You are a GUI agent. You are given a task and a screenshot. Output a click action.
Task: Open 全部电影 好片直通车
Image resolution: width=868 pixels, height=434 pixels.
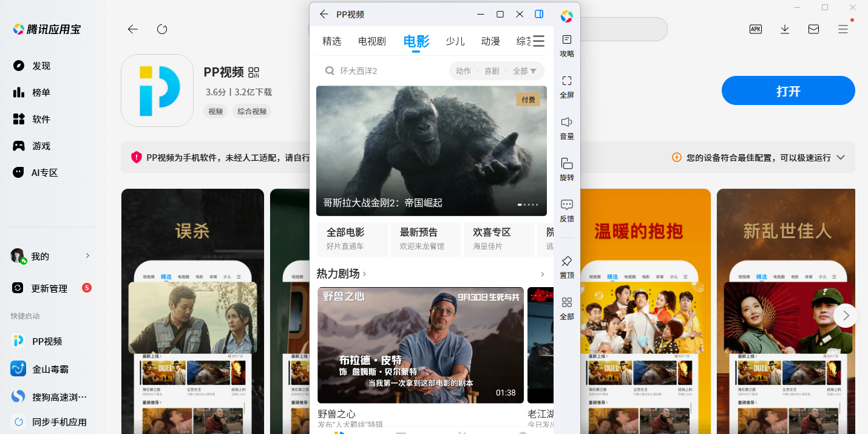(x=353, y=239)
